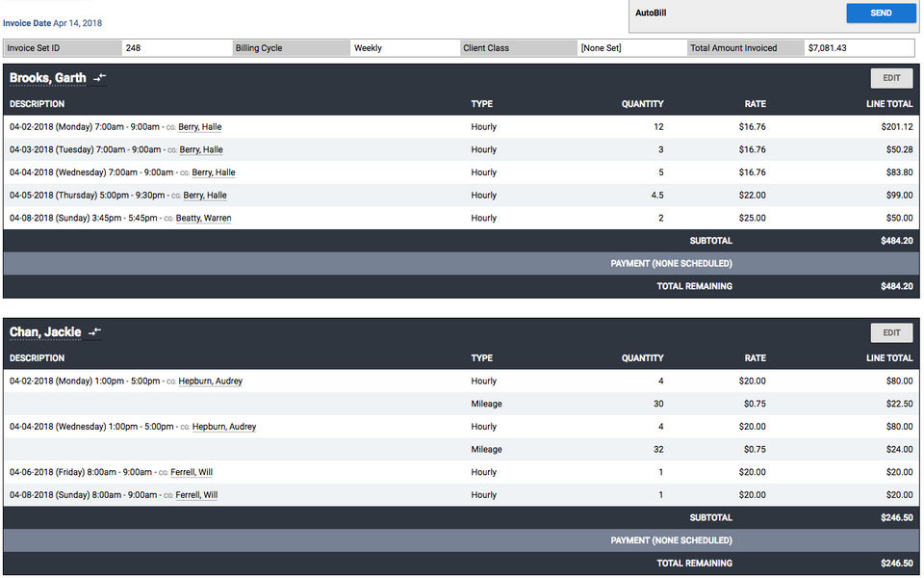Open Hepburn, Audrey link on 04-04-2018 row

224,427
